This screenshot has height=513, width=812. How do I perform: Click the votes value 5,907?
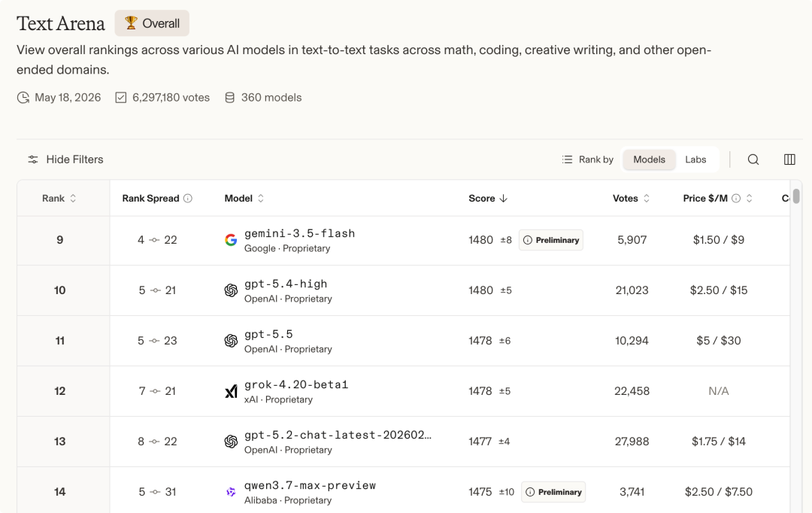(632, 240)
